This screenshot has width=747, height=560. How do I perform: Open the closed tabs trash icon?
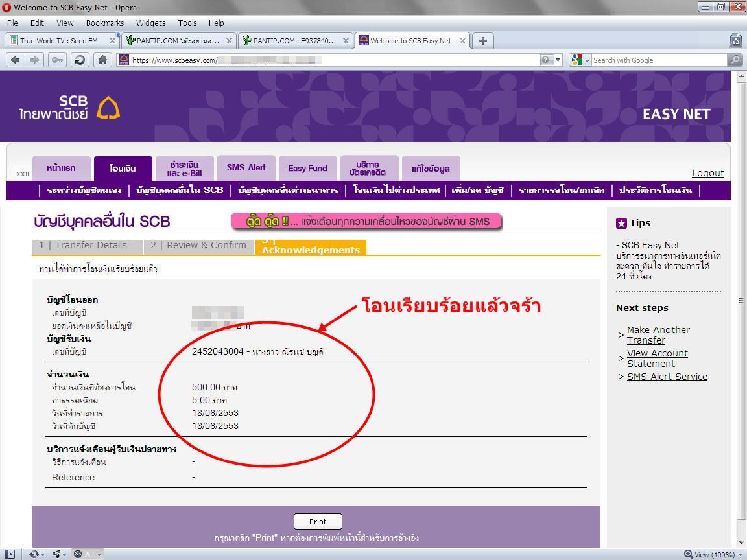[736, 40]
